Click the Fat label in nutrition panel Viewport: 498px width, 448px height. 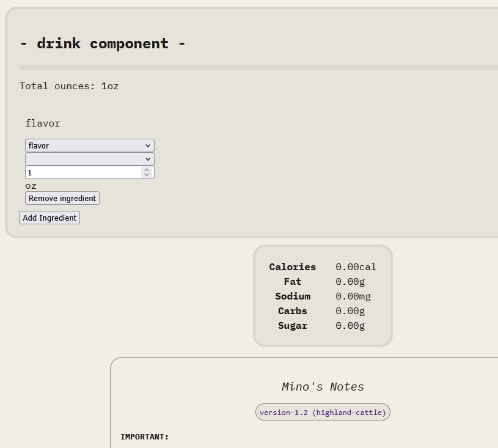click(293, 282)
